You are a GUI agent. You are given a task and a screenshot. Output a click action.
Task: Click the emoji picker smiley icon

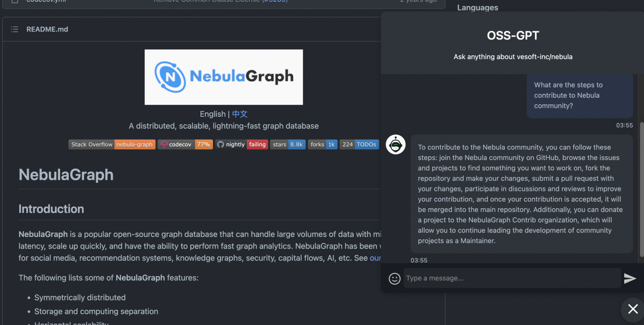click(x=395, y=279)
